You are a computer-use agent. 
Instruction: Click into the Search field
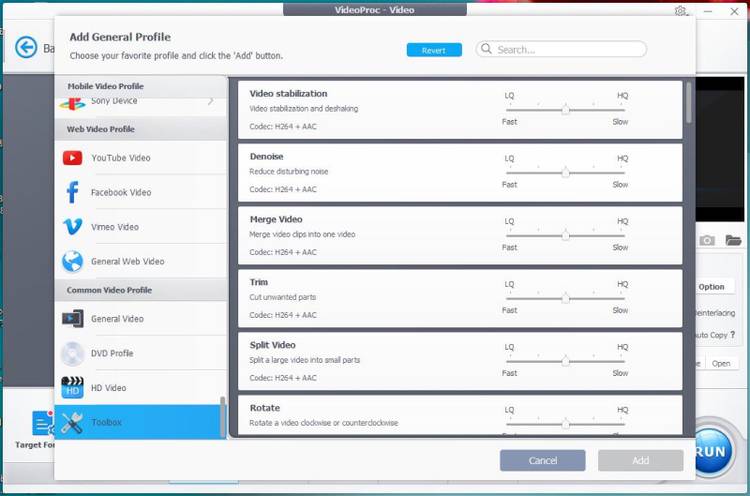coord(561,49)
